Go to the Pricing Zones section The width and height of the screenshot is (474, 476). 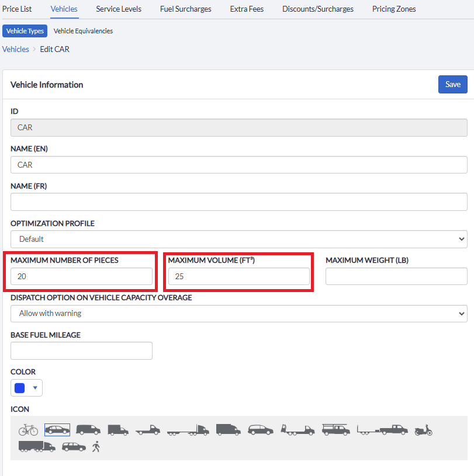point(393,9)
